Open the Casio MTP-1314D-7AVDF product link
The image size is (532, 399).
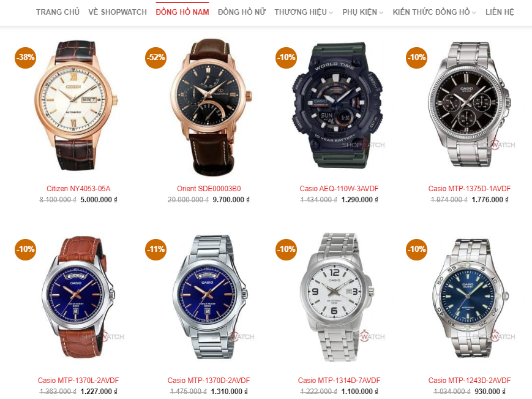click(339, 381)
